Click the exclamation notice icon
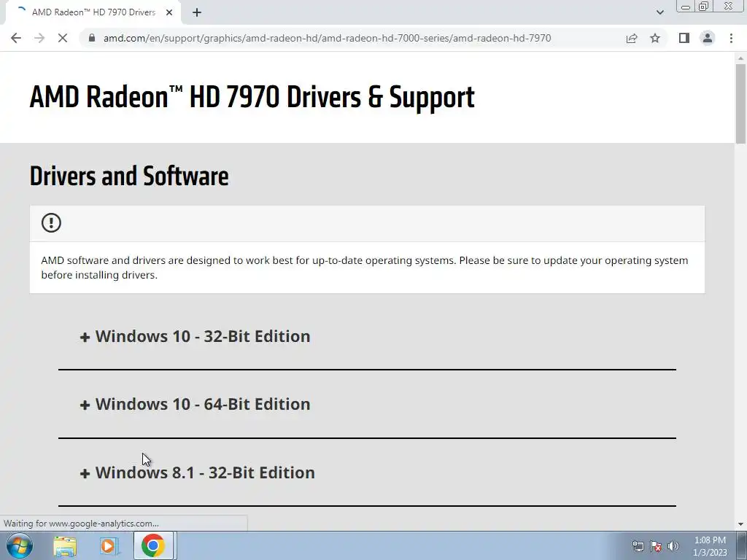 pyautogui.click(x=51, y=223)
